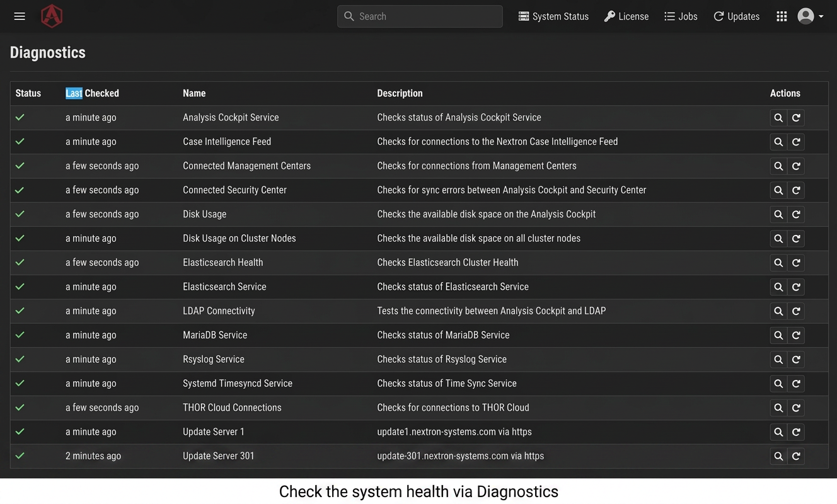Viewport: 837px width, 504px height.
Task: Rerun Update Server 1 check
Action: (x=796, y=432)
